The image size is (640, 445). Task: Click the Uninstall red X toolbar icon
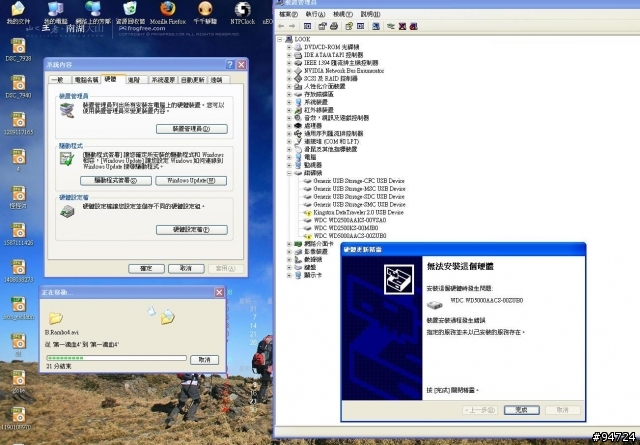(x=402, y=26)
